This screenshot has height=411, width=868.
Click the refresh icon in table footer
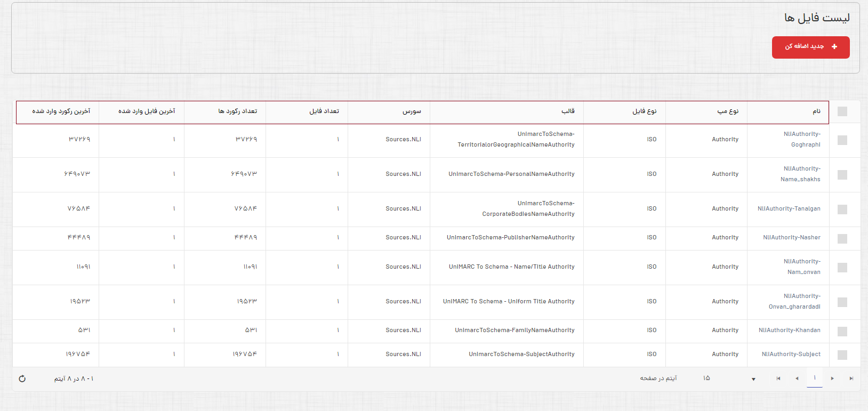(x=22, y=378)
